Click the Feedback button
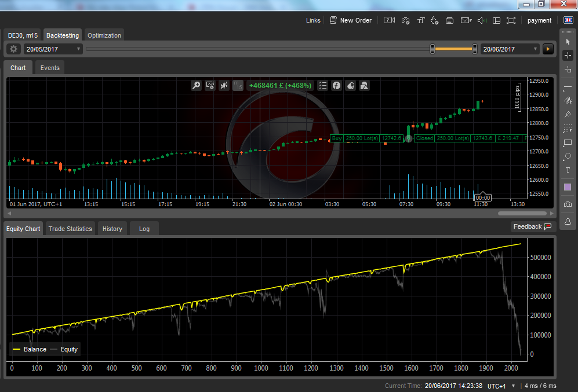The image size is (578, 392). tap(532, 226)
